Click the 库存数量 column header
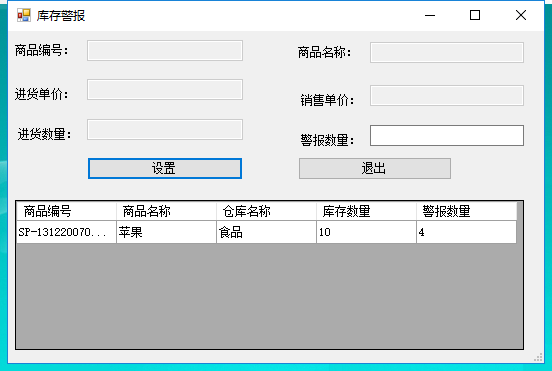552x371 pixels. 366,211
